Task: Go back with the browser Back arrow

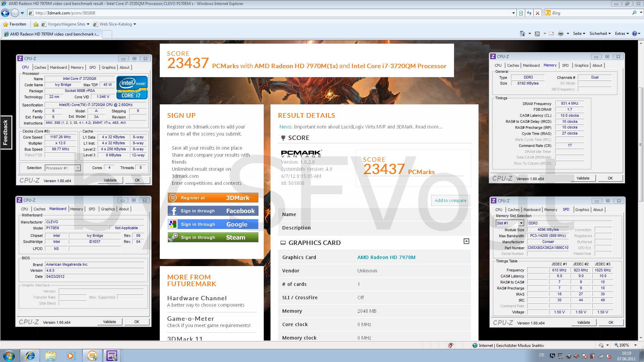Action: point(5,13)
